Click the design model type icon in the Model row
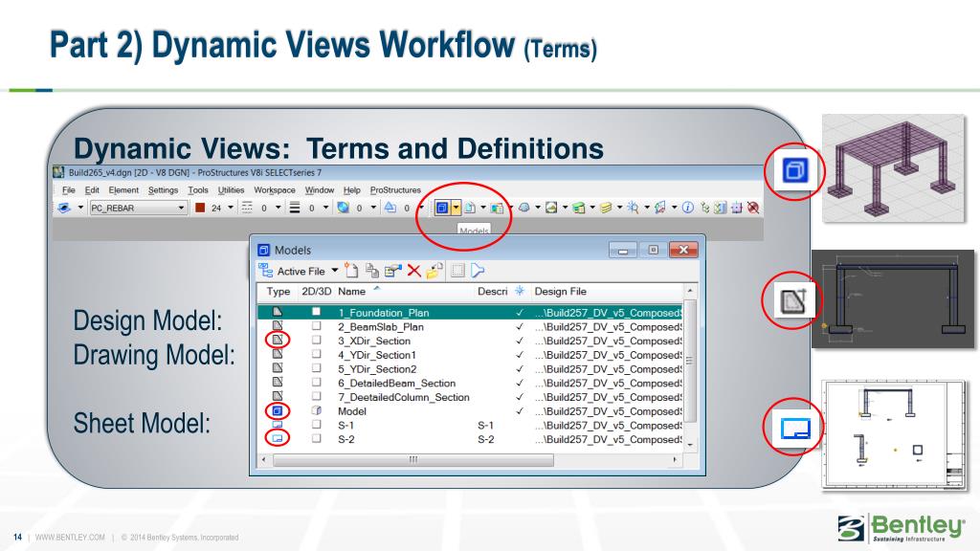This screenshot has width=980, height=551. 278,410
